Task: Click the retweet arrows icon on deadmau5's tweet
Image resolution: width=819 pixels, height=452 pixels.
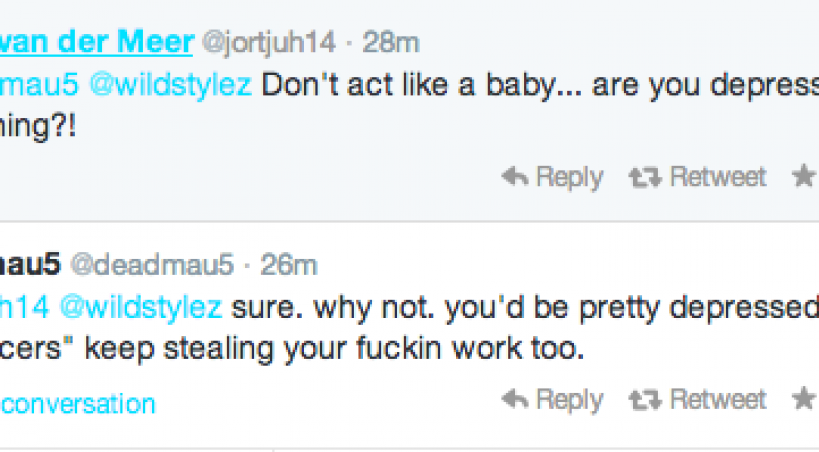Action: 645,400
